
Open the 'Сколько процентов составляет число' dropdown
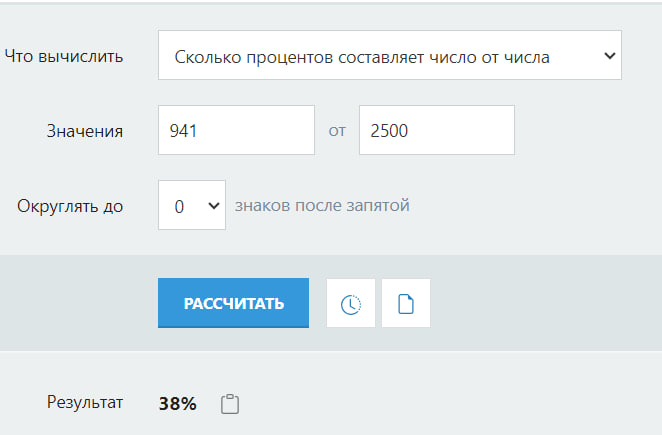click(x=389, y=56)
